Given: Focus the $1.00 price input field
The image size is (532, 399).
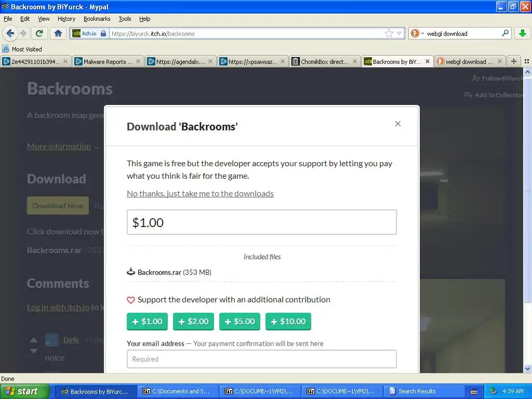Looking at the screenshot, I should click(x=262, y=222).
